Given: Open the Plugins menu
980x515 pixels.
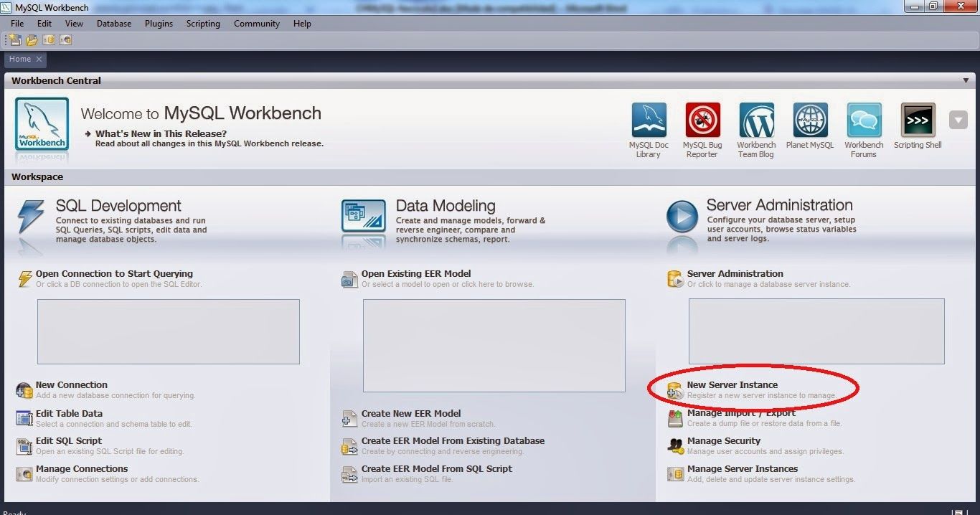Looking at the screenshot, I should click(x=159, y=24).
